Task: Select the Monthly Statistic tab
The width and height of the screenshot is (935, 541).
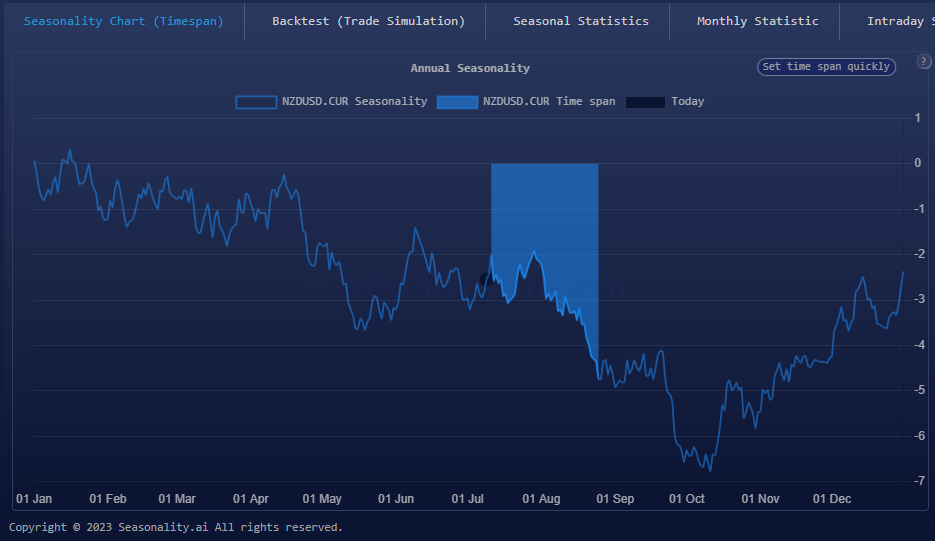Action: click(757, 21)
